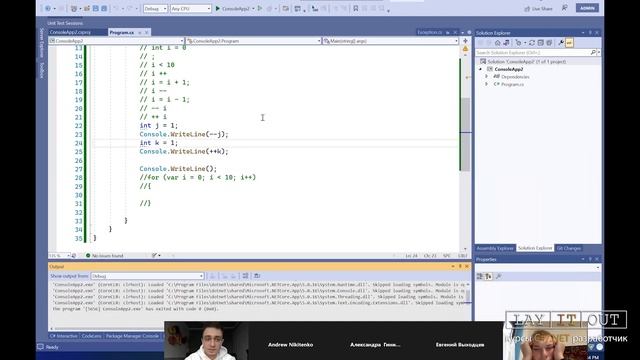This screenshot has width=640, height=360.
Task: Open the ConsoleApp2.Program type dropdown
Action: click(253, 41)
